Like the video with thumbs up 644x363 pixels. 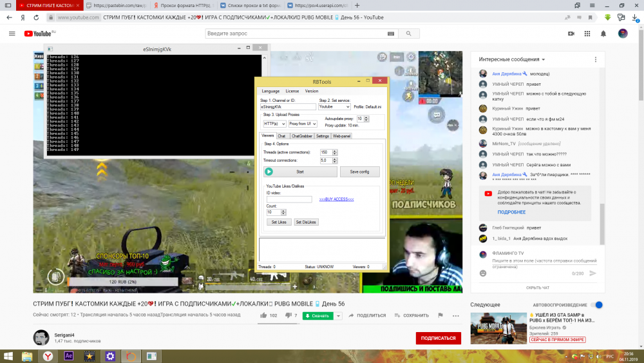pyautogui.click(x=264, y=315)
